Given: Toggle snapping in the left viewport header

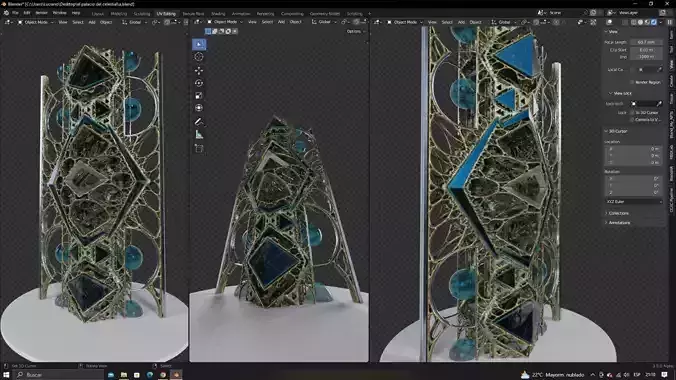Looking at the screenshot, I should [167, 22].
